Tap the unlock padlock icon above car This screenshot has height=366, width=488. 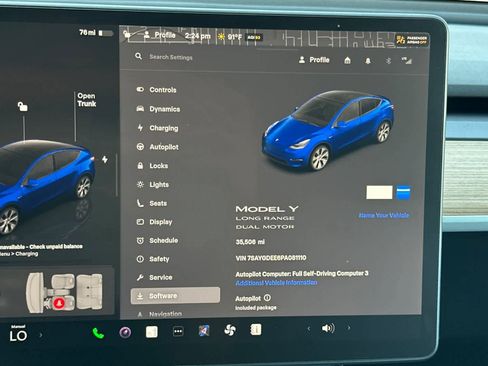coord(23,106)
